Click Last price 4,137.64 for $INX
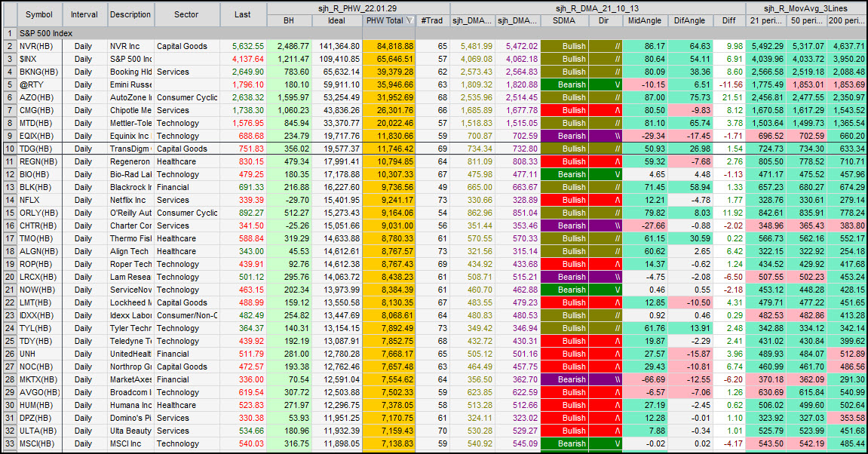868x454 pixels. tap(243, 59)
